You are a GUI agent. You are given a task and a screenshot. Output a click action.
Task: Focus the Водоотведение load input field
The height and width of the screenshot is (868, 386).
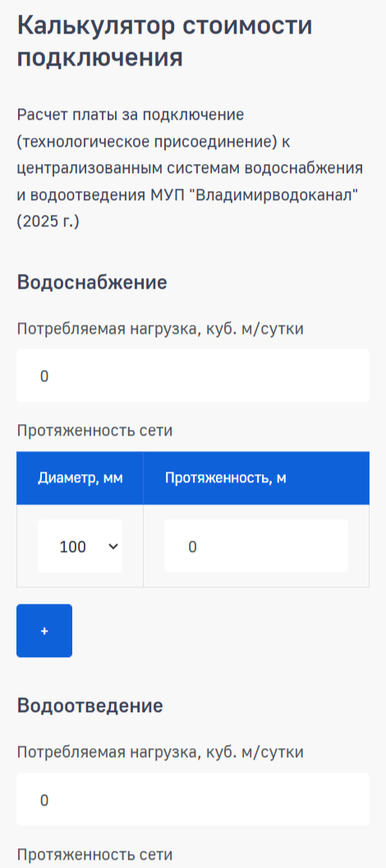tap(193, 799)
